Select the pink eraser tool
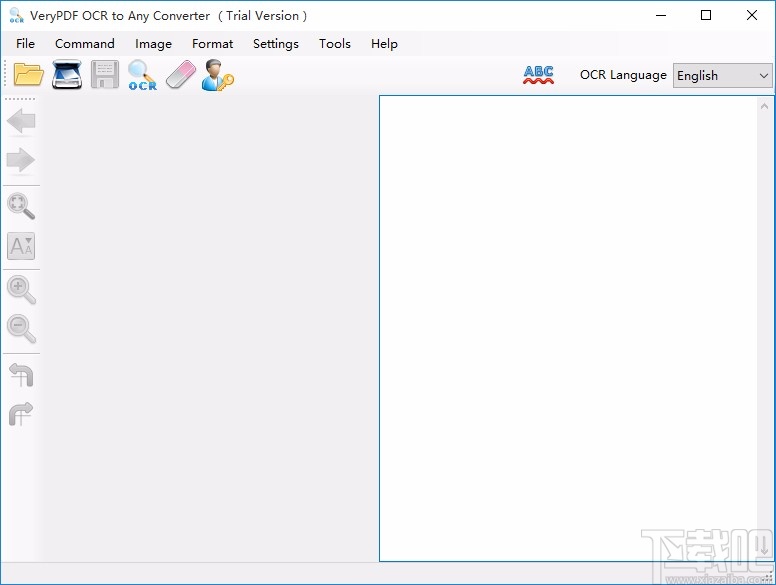 pyautogui.click(x=181, y=75)
